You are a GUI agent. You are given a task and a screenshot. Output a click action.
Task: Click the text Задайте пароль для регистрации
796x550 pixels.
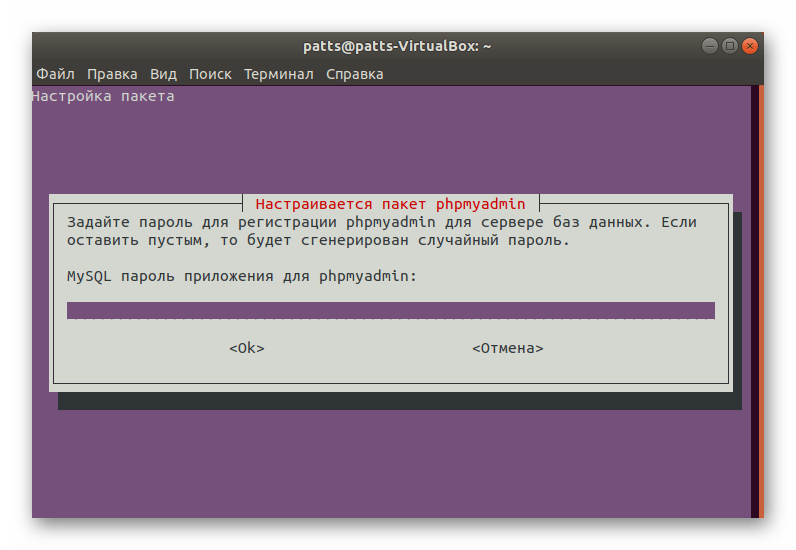[202, 222]
